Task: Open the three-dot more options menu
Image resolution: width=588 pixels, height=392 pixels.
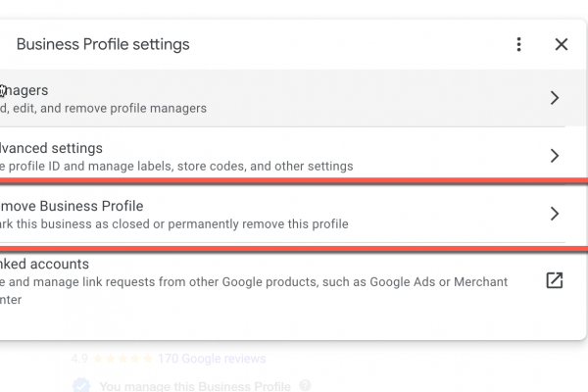Action: (518, 44)
